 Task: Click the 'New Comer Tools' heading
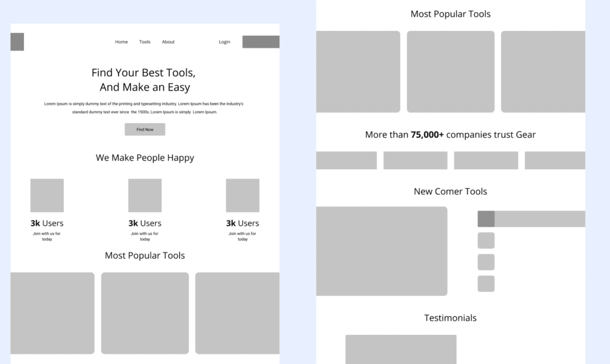pyautogui.click(x=450, y=191)
